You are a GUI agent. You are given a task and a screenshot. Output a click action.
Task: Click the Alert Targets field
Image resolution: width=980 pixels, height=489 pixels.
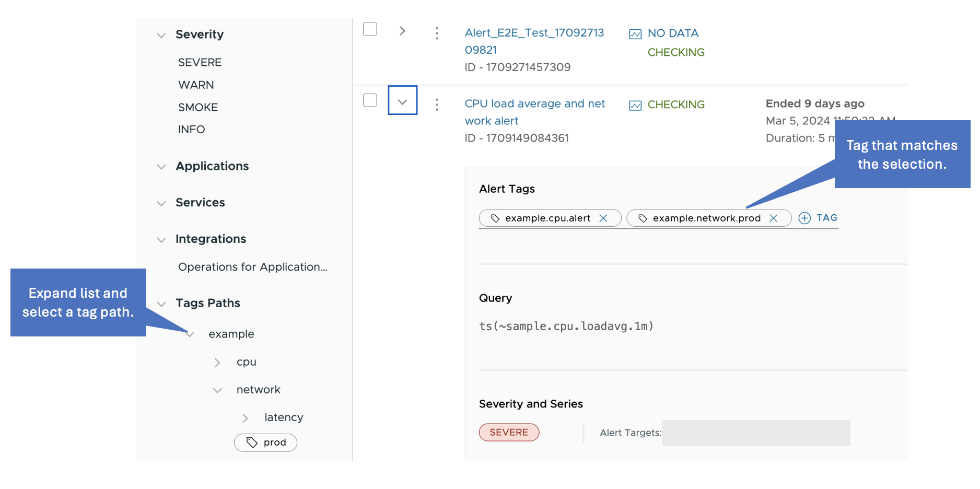tap(756, 433)
